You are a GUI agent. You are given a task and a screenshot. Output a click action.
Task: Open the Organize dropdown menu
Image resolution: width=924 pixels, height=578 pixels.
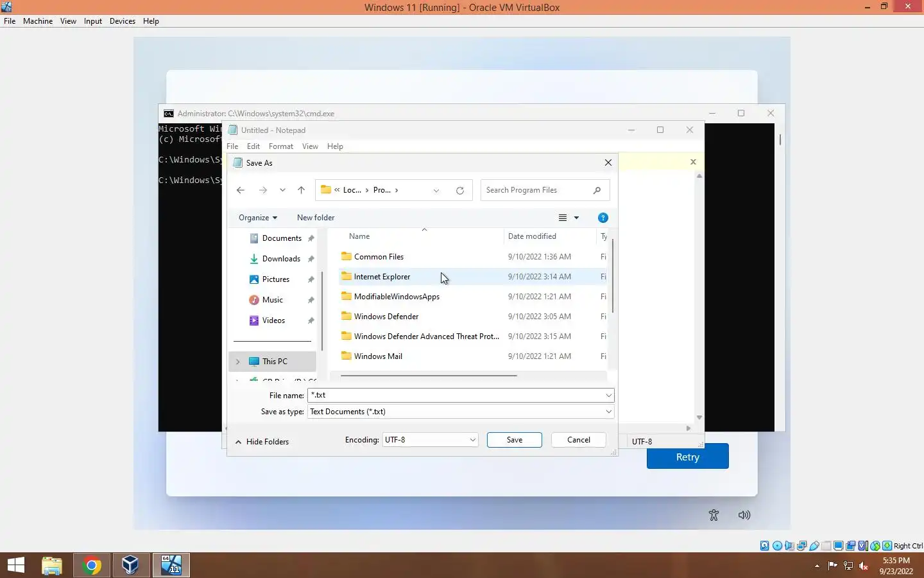pyautogui.click(x=258, y=218)
